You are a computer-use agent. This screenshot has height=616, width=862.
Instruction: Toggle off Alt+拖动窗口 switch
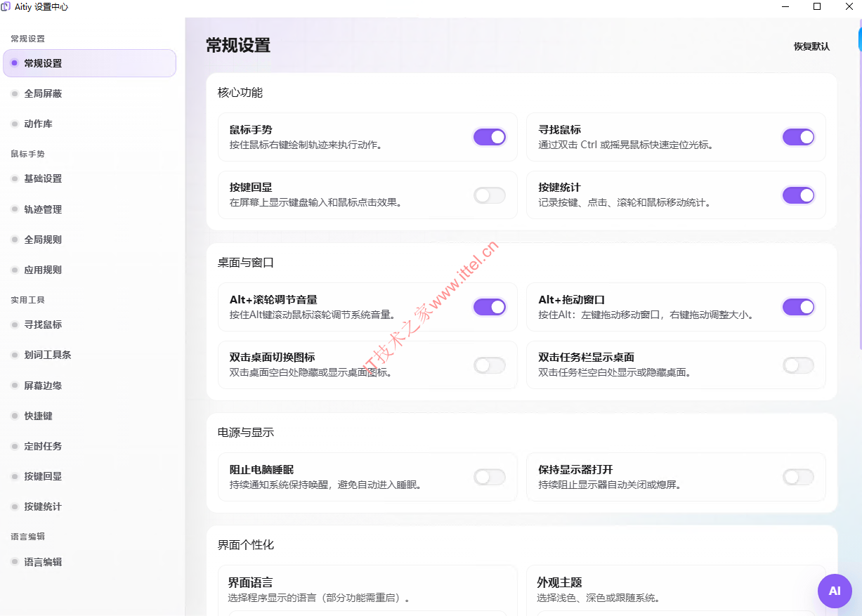pos(799,307)
